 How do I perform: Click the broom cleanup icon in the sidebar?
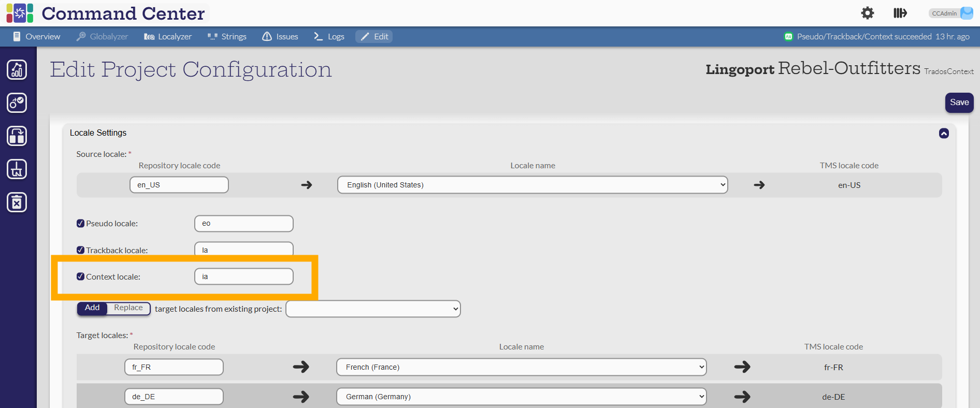pos(17,169)
